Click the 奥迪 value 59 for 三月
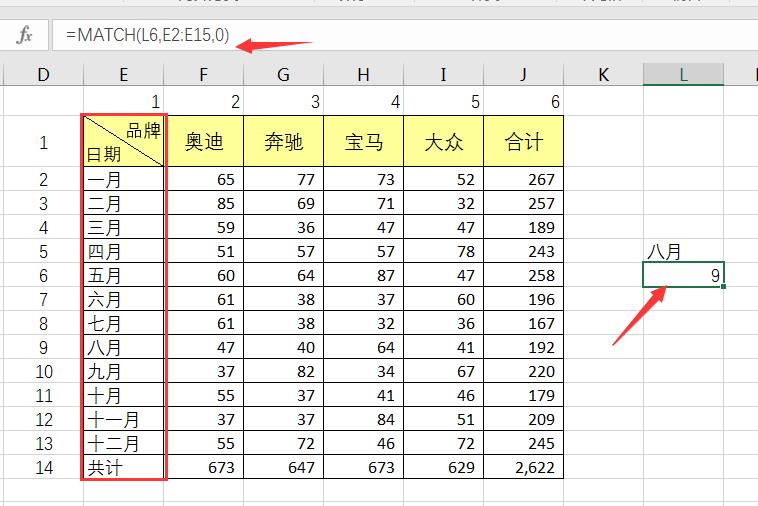 tap(204, 227)
